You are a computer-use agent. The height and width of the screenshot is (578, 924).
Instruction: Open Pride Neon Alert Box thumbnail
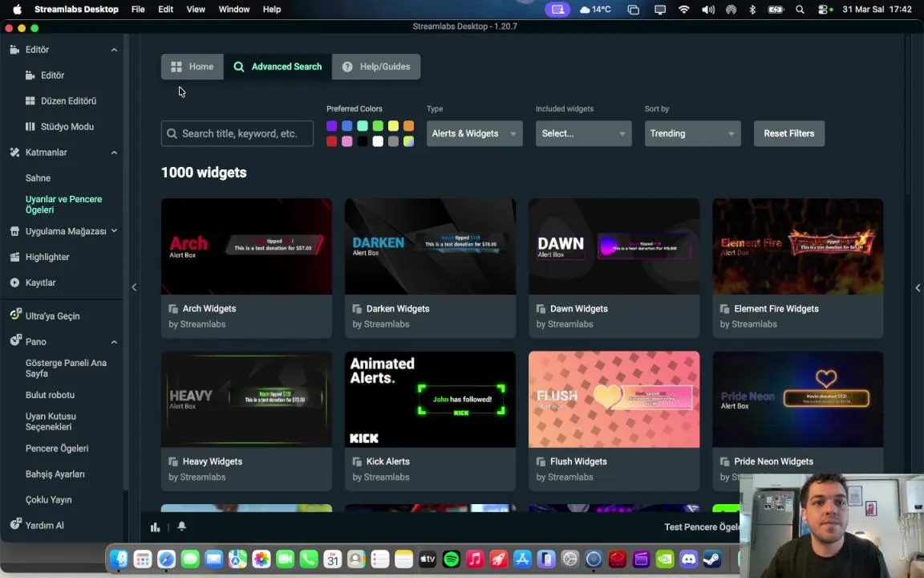coord(798,399)
